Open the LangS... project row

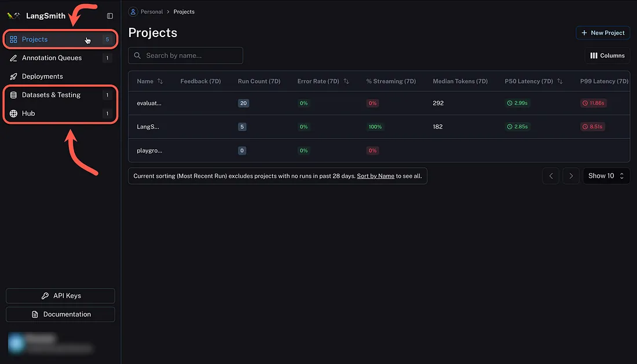(379, 127)
